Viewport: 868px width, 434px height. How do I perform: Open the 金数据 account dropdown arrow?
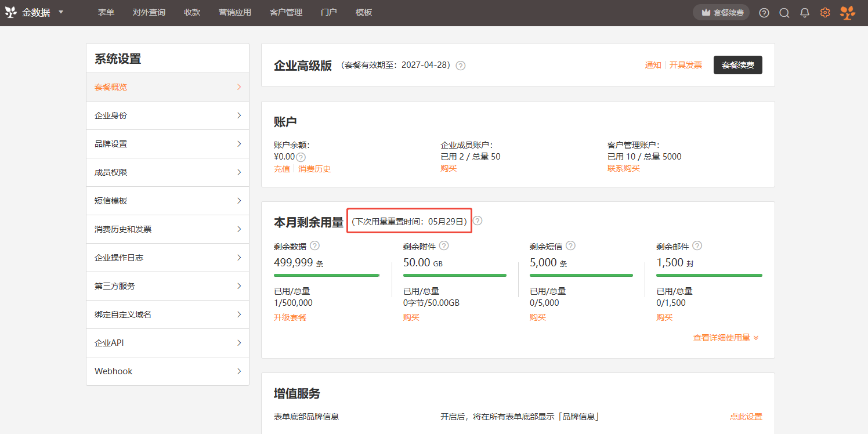[x=61, y=12]
